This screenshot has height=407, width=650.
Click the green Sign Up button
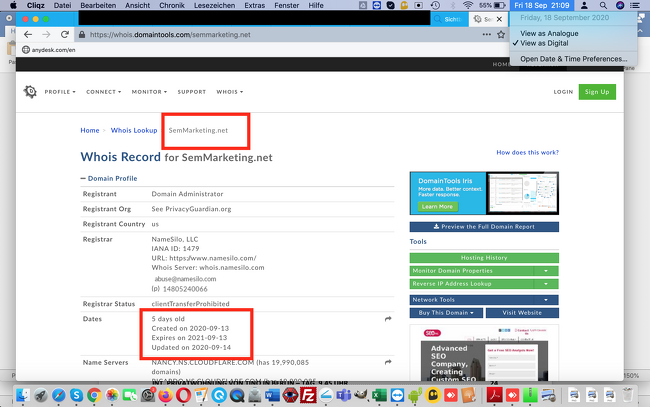click(x=597, y=92)
